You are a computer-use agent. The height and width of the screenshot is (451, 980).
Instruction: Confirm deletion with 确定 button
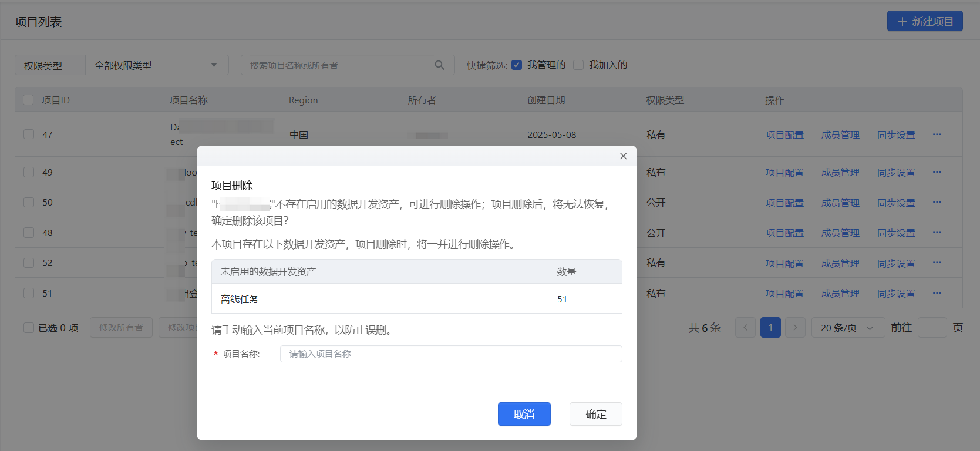coord(595,414)
